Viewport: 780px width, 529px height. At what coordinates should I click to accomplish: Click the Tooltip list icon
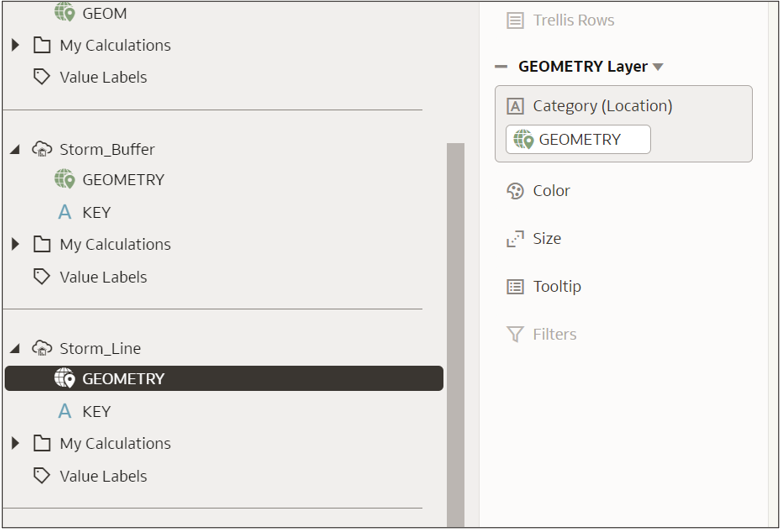point(515,287)
